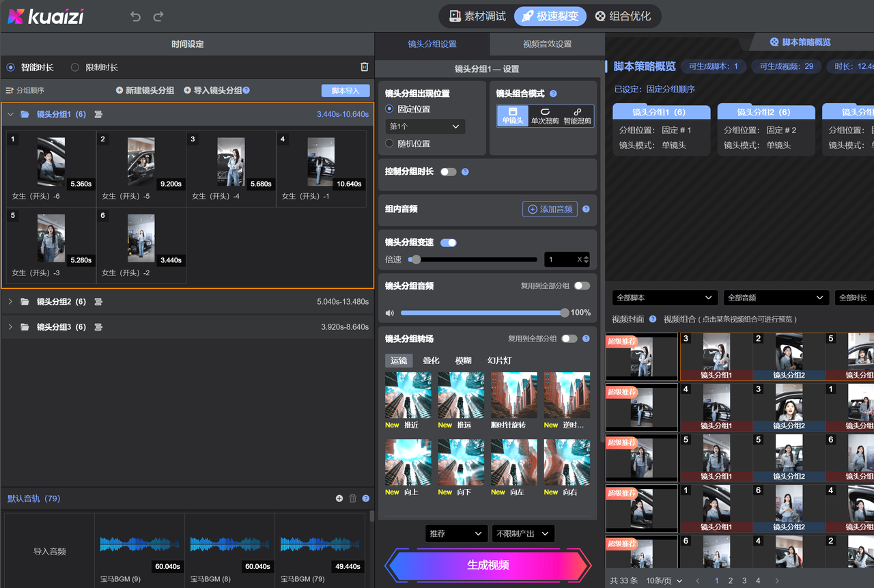Select the 顺时针旋转 transition thumbnail

(x=514, y=395)
